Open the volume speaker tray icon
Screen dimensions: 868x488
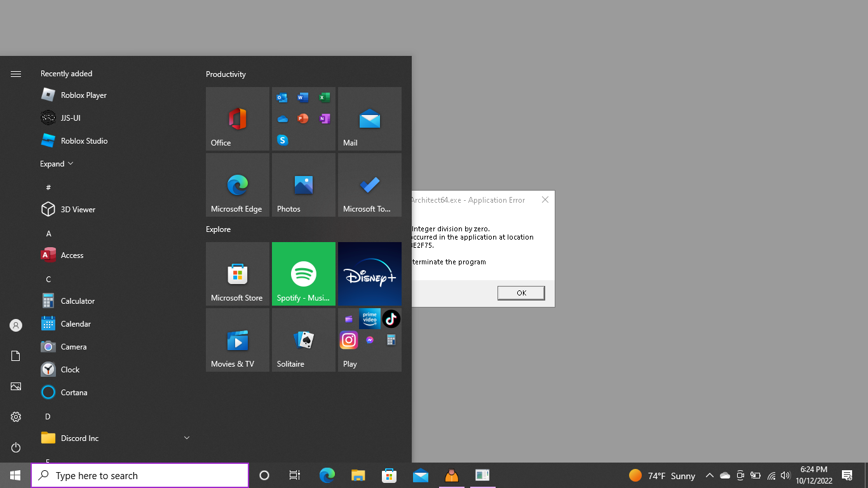[x=785, y=475]
